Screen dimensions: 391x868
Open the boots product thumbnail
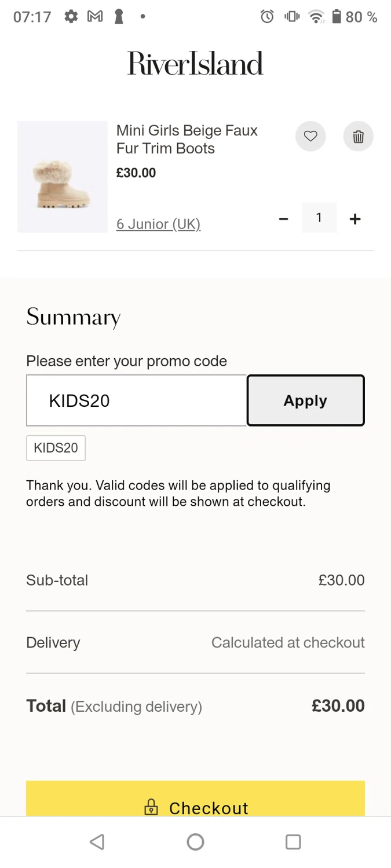pyautogui.click(x=63, y=176)
